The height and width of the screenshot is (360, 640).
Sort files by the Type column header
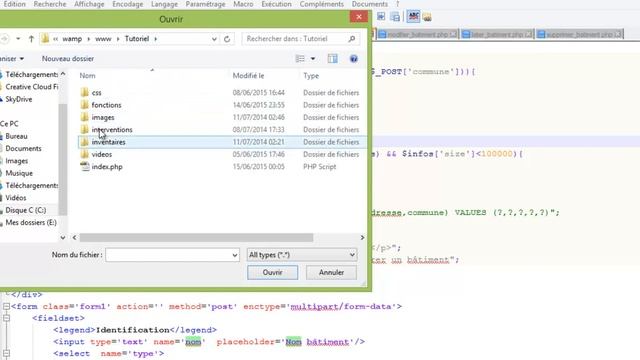[311, 76]
